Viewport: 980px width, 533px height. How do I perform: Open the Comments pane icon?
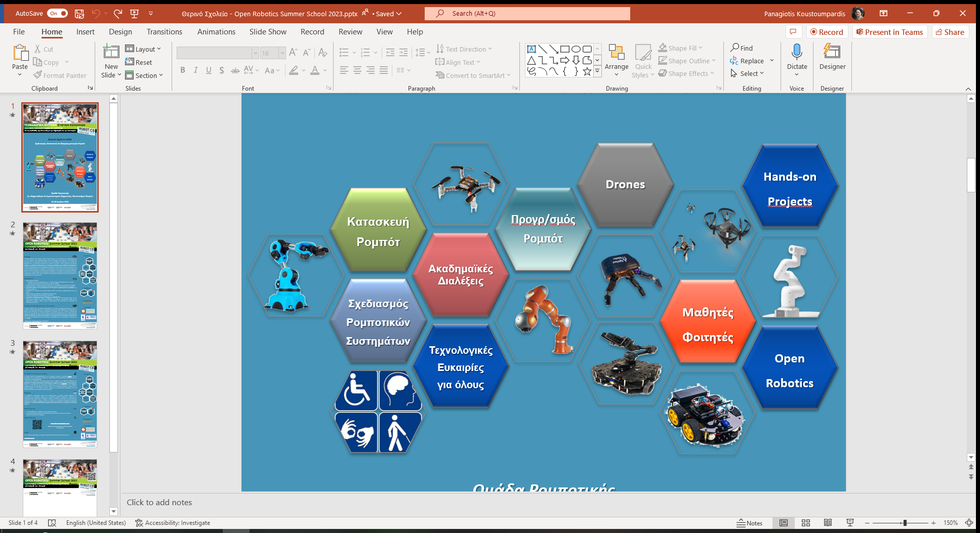click(793, 32)
